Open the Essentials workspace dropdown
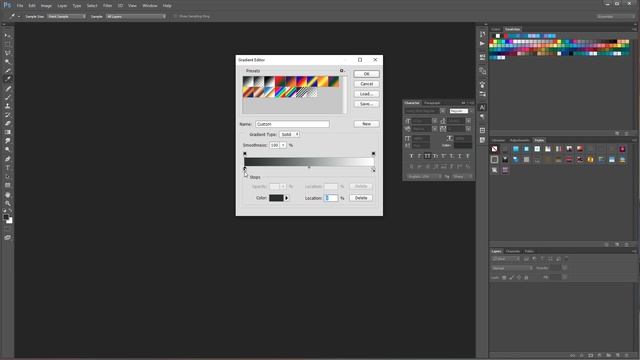The height and width of the screenshot is (360, 640). coord(616,16)
